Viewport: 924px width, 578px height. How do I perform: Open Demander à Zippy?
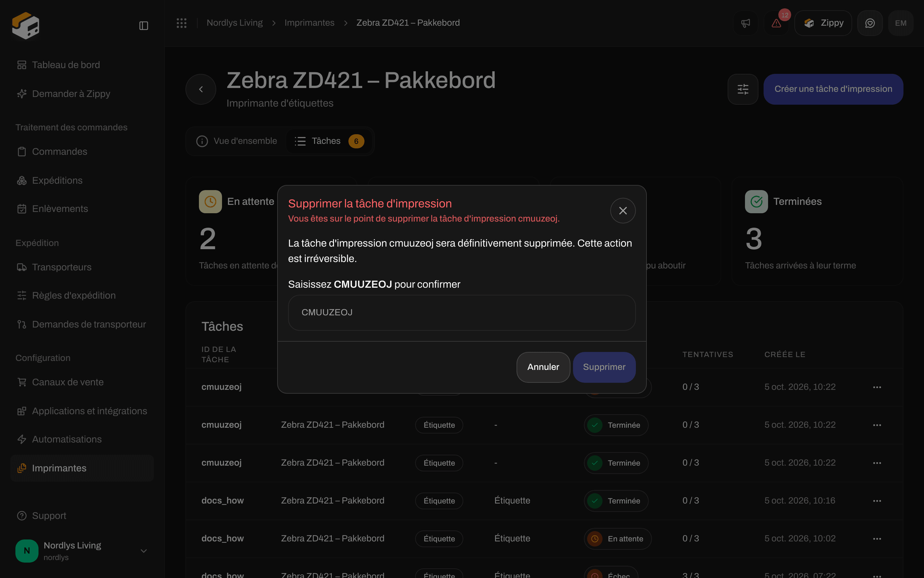[82, 94]
